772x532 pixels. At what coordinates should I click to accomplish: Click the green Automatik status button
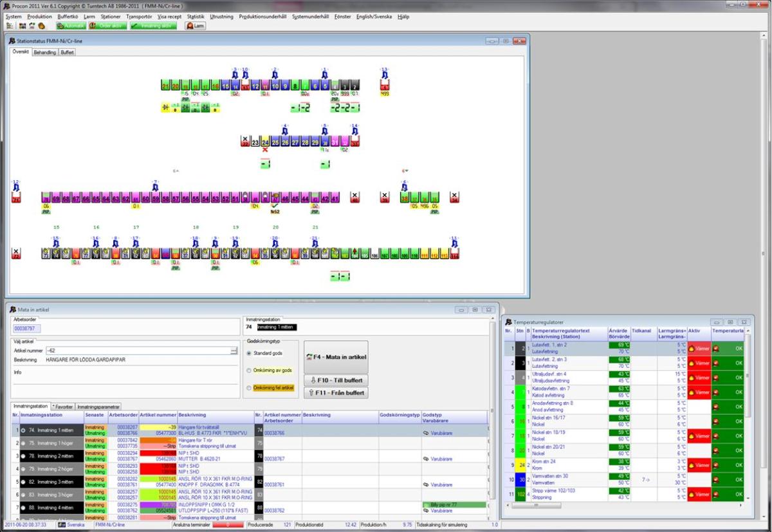(70, 26)
